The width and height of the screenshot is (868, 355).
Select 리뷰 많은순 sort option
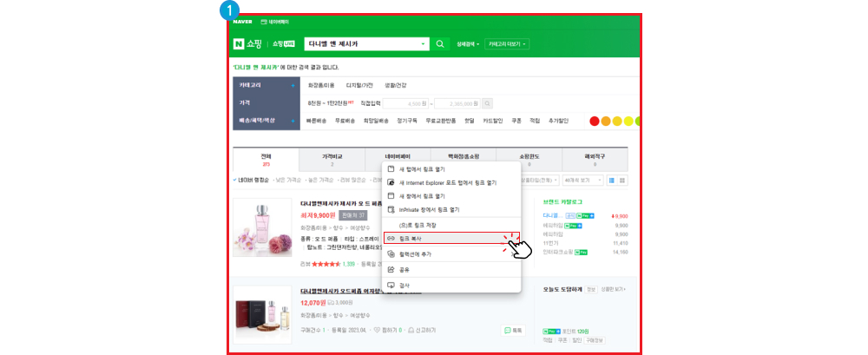click(x=352, y=180)
